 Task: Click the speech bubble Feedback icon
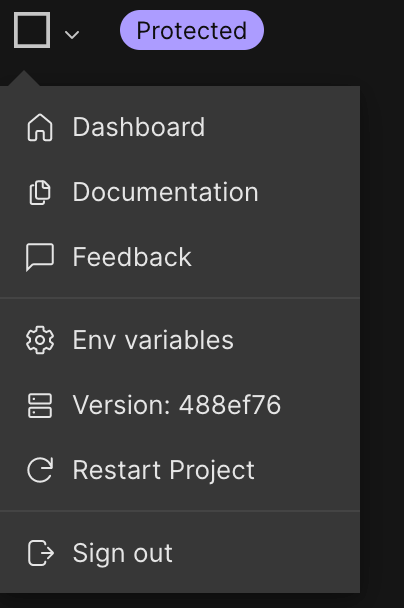(x=40, y=257)
